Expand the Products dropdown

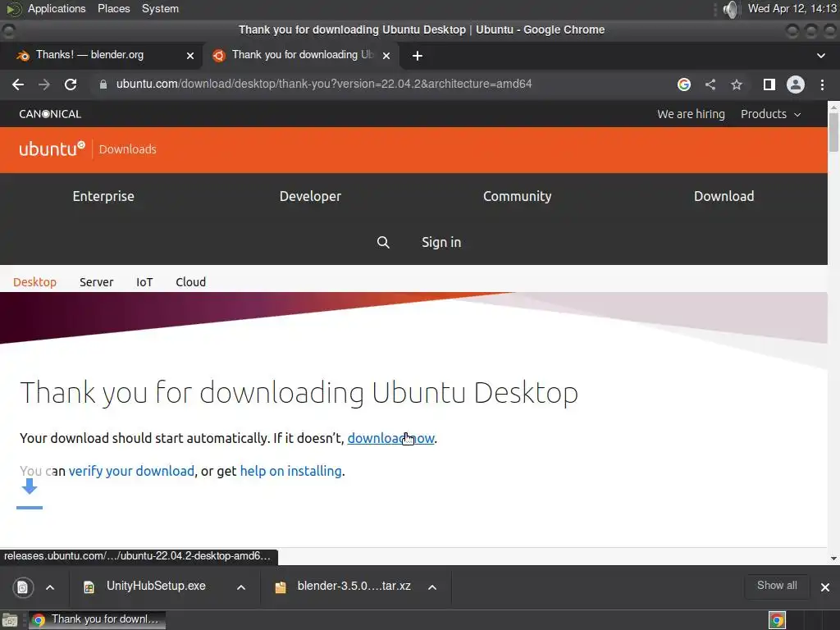pyautogui.click(x=770, y=114)
